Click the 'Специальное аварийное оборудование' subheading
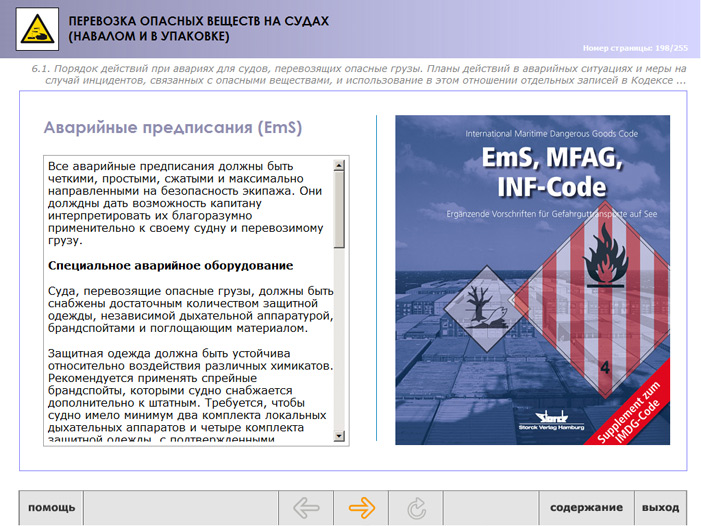This screenshot has height=526, width=701. tap(170, 265)
